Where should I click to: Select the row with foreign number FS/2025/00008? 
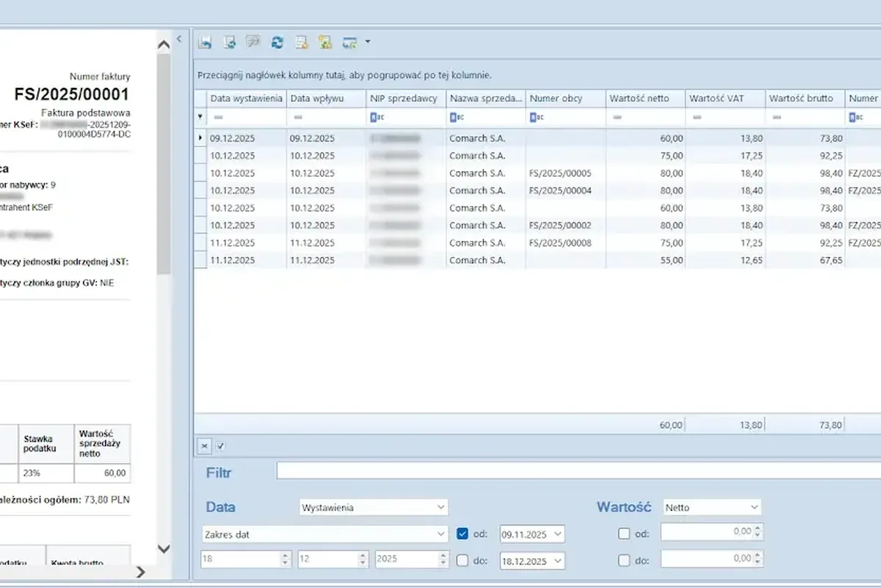pos(537,243)
